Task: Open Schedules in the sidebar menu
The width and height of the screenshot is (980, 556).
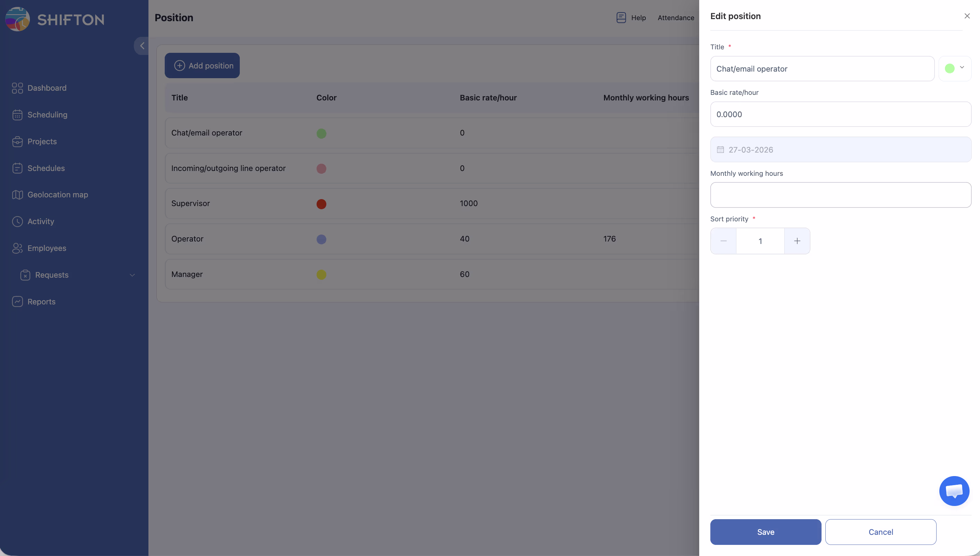Action: click(x=46, y=169)
